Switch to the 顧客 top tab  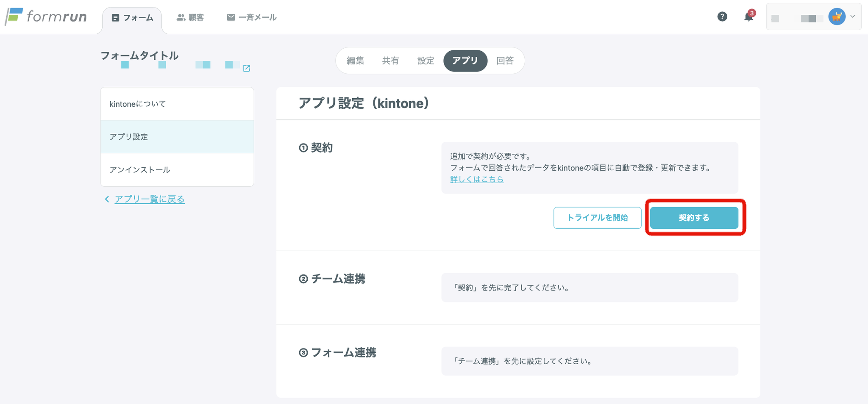(x=190, y=17)
